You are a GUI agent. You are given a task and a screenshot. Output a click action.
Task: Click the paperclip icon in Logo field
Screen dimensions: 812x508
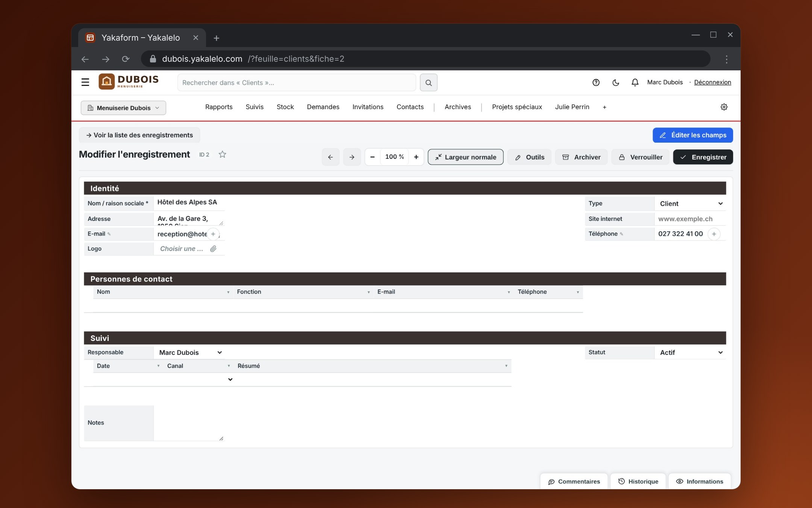(213, 249)
